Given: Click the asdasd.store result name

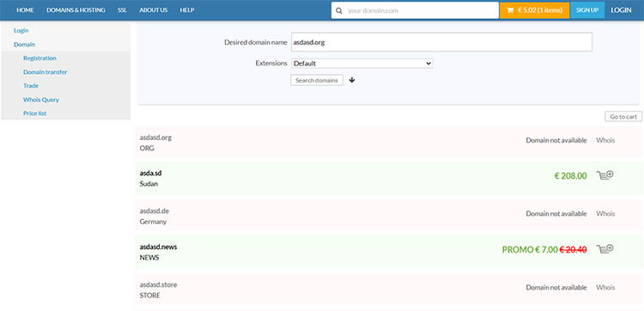Looking at the screenshot, I should point(158,284).
